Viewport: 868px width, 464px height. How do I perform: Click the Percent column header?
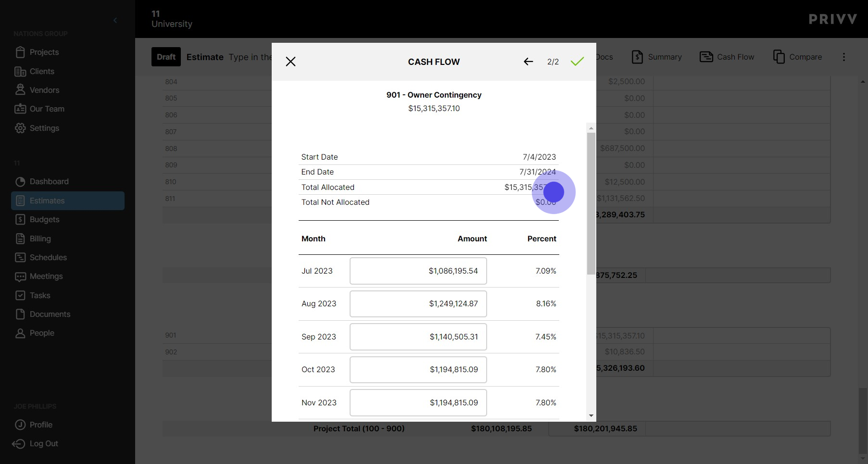[x=541, y=238]
